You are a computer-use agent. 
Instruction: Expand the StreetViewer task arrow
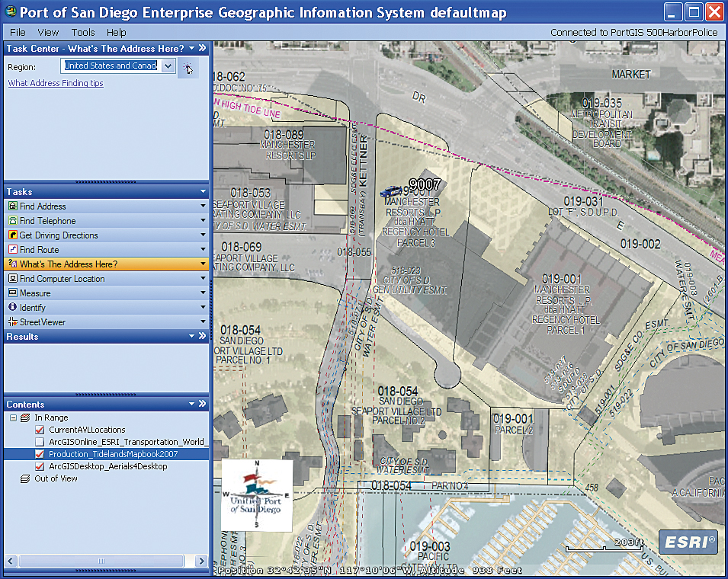pyautogui.click(x=203, y=321)
